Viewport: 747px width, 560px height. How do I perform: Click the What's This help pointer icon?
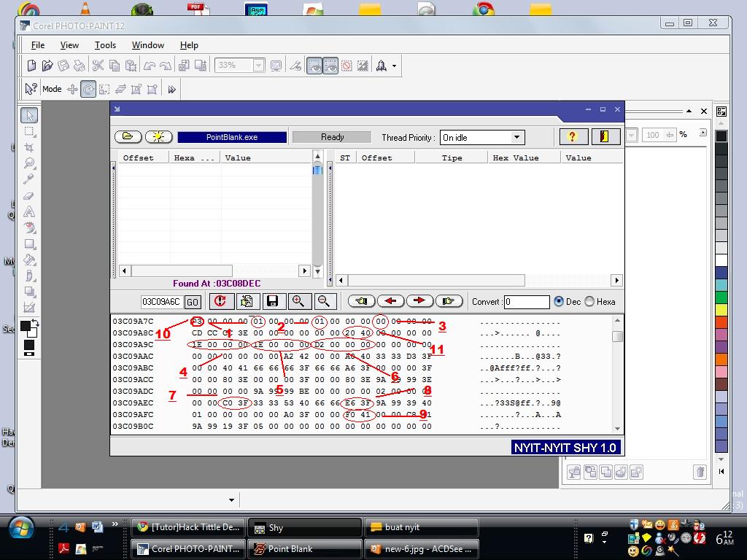point(31,88)
